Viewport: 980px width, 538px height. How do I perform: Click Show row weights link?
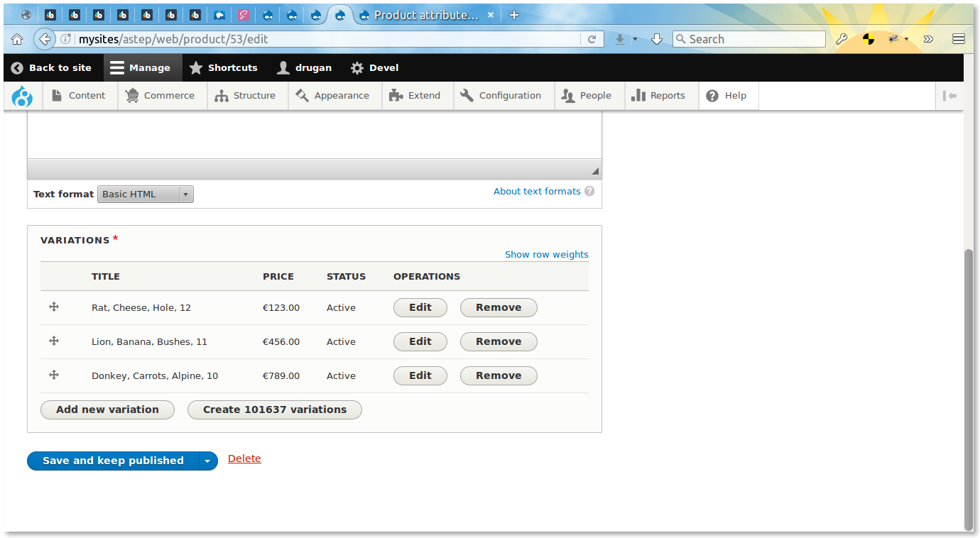[547, 254]
